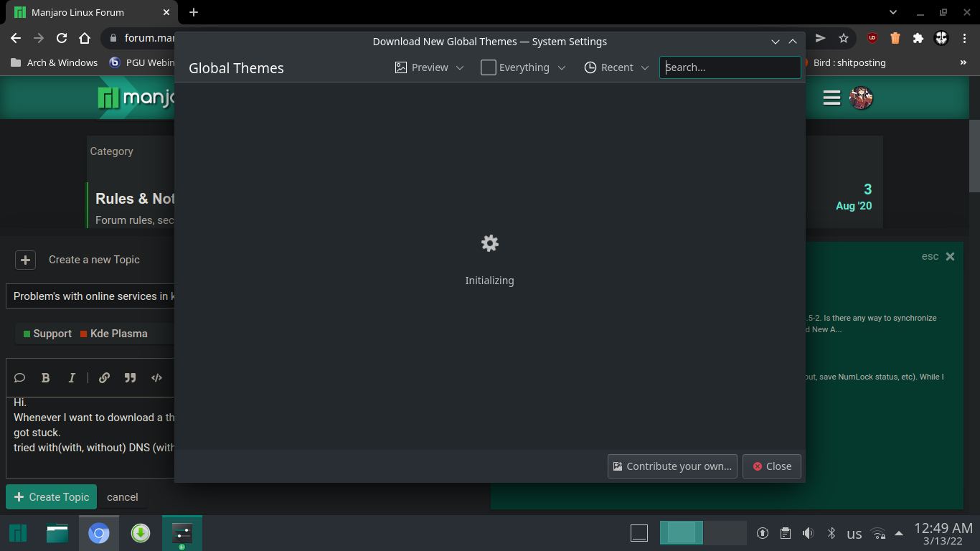The image size is (980, 551).
Task: Open the PGU Webinar bookmark
Action: [142, 62]
